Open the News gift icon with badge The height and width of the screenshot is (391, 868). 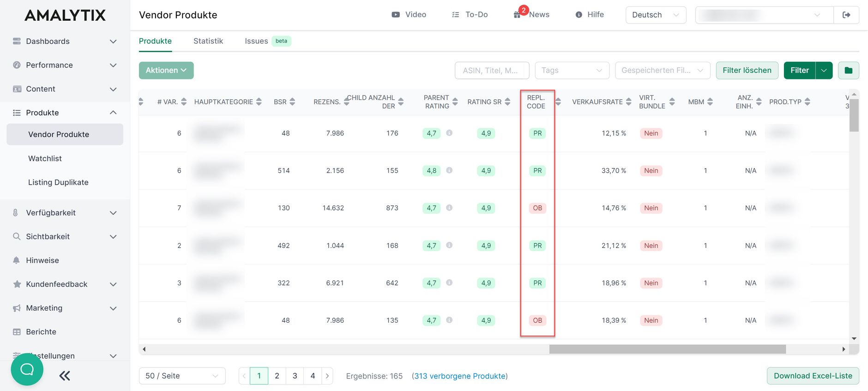click(x=518, y=15)
